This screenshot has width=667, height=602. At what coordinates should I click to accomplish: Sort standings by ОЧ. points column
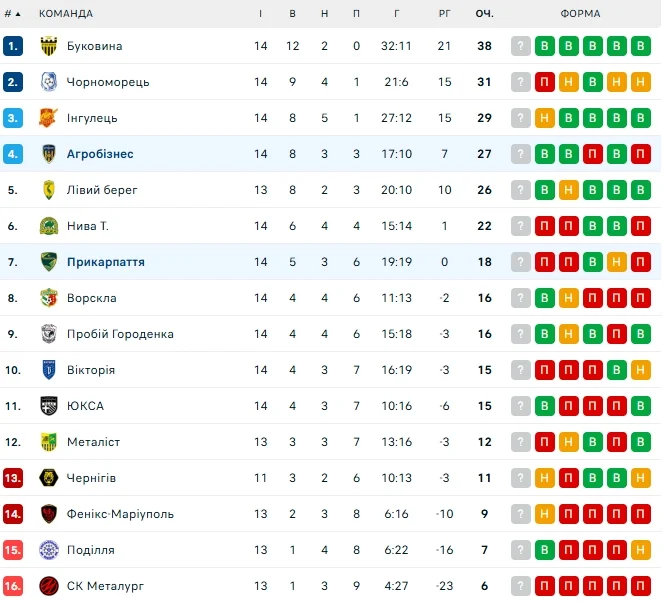[485, 14]
